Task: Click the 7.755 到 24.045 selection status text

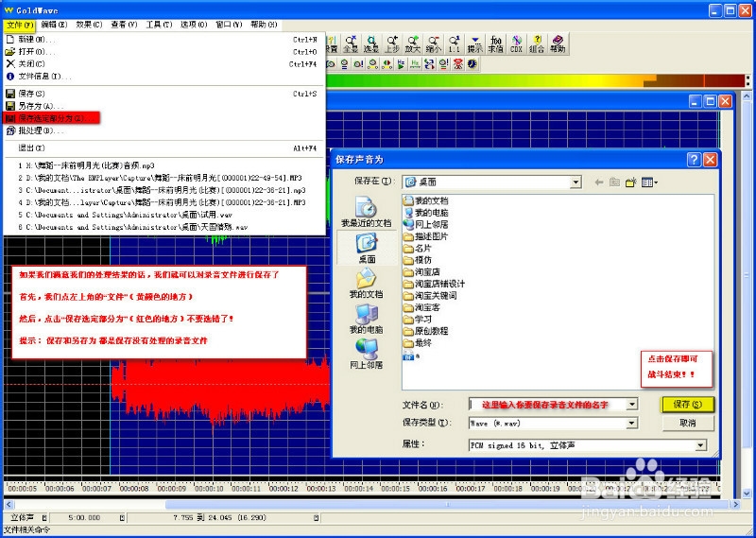Action: [x=219, y=518]
